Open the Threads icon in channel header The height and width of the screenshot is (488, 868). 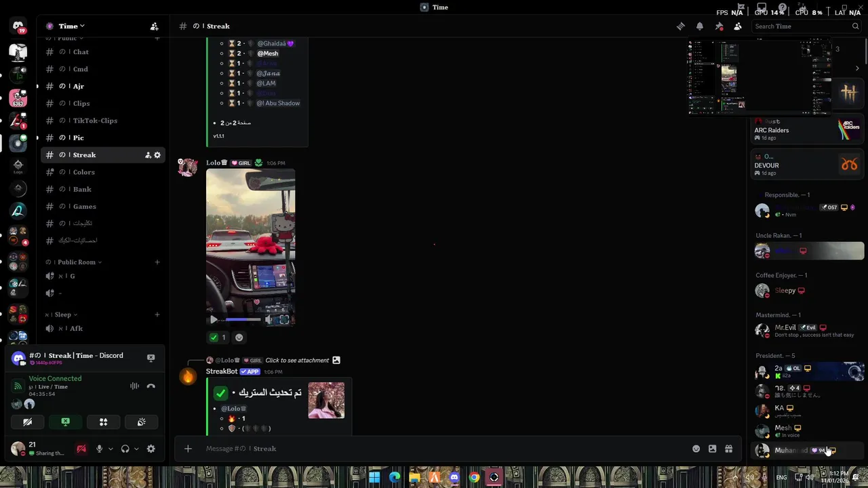point(680,26)
